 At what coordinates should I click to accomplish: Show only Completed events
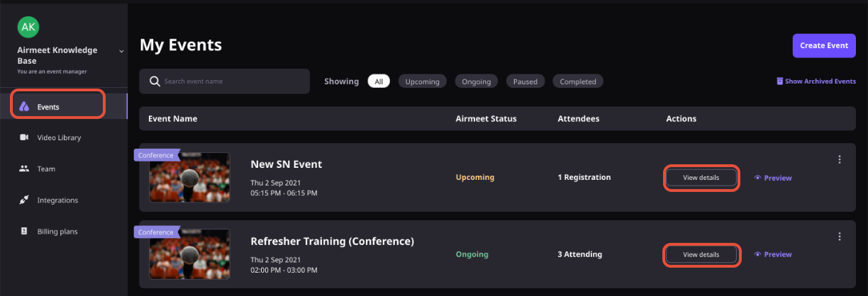coord(578,81)
